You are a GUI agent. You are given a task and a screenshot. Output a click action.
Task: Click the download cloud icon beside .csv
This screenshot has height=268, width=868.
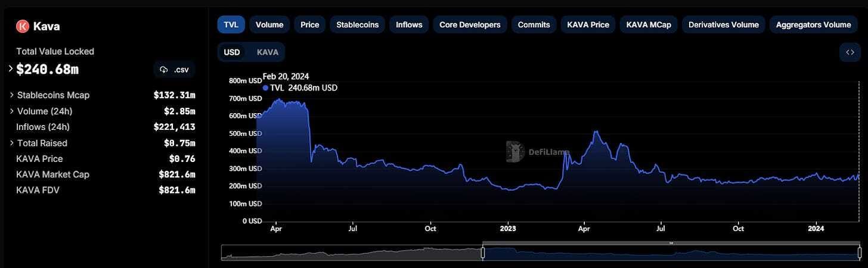coord(164,70)
